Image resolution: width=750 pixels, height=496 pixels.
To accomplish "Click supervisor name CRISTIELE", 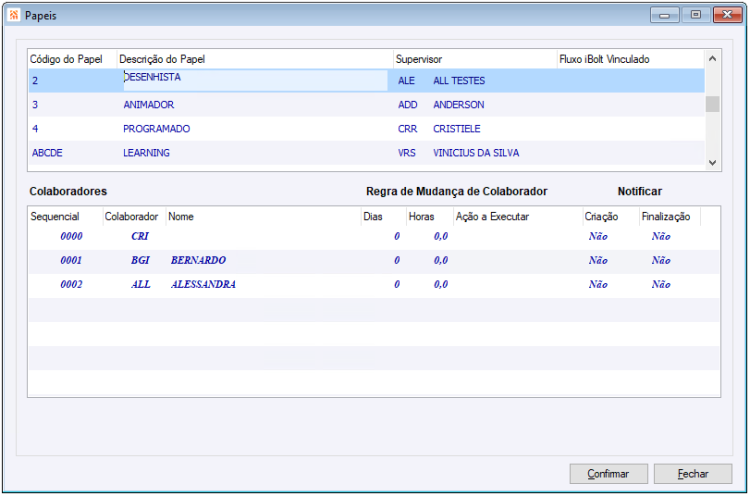I will pos(456,129).
